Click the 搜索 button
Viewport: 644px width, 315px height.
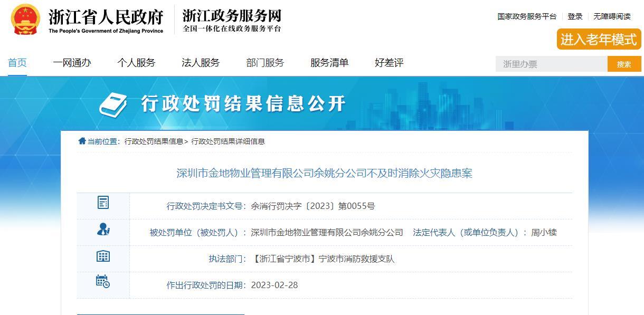(624, 64)
